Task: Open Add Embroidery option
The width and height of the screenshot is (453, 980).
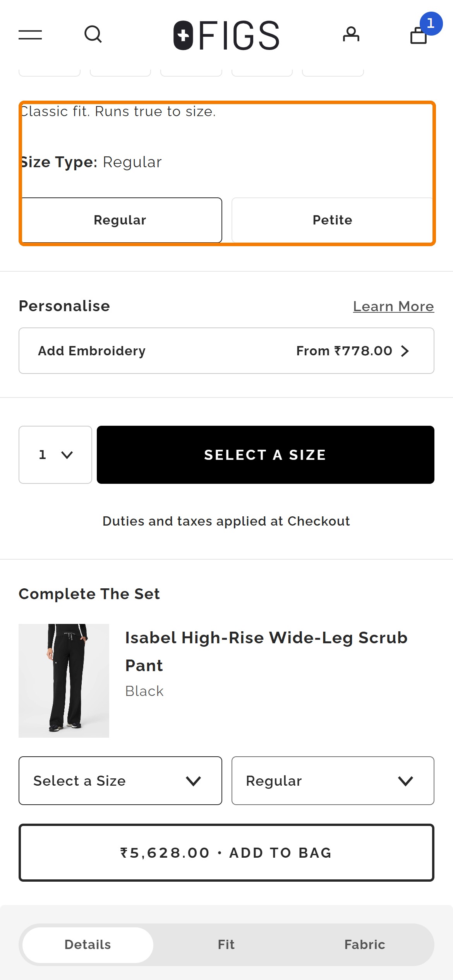Action: click(226, 351)
